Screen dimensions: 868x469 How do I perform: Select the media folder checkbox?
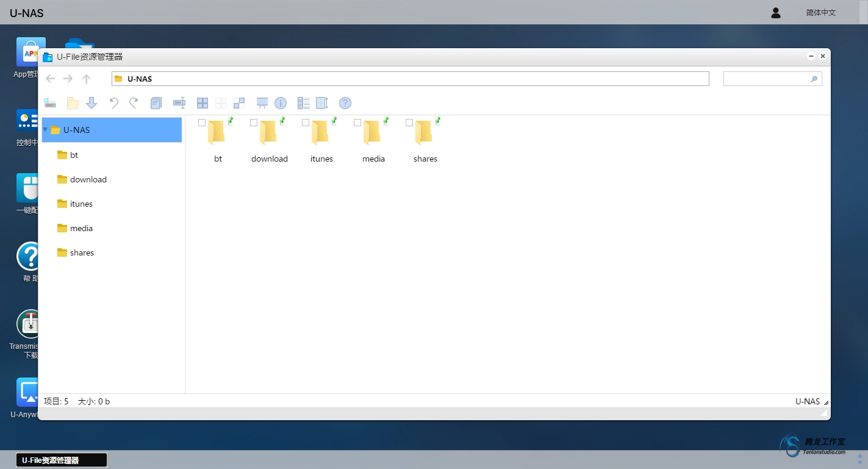[x=357, y=123]
